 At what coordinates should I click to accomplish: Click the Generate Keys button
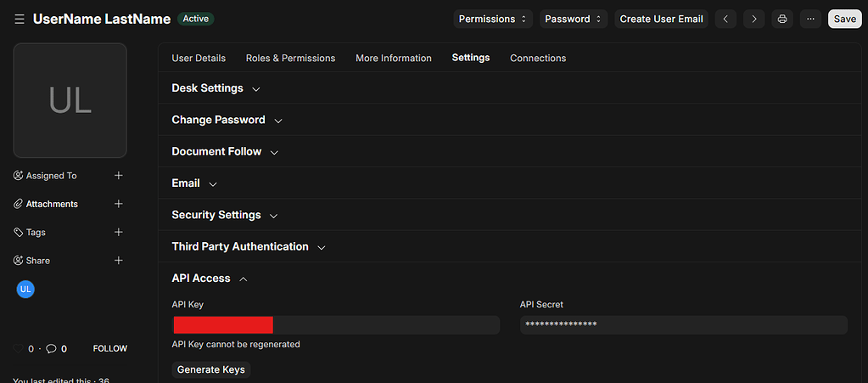click(x=211, y=369)
